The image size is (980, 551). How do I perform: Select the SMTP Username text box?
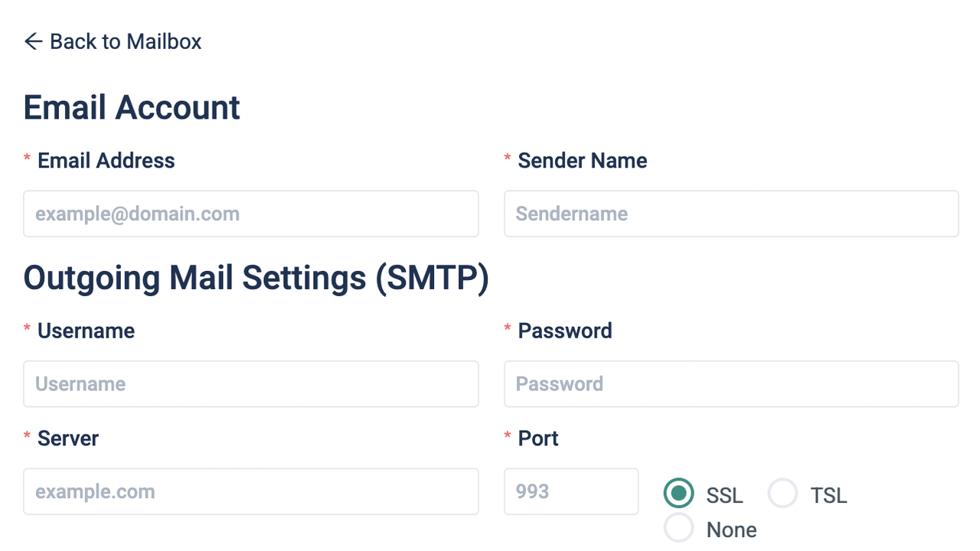pos(251,383)
